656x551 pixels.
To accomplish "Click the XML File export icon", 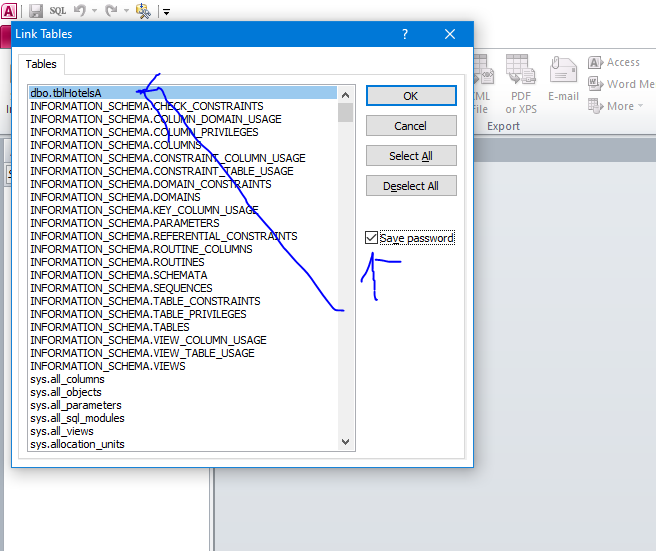I will point(482,84).
